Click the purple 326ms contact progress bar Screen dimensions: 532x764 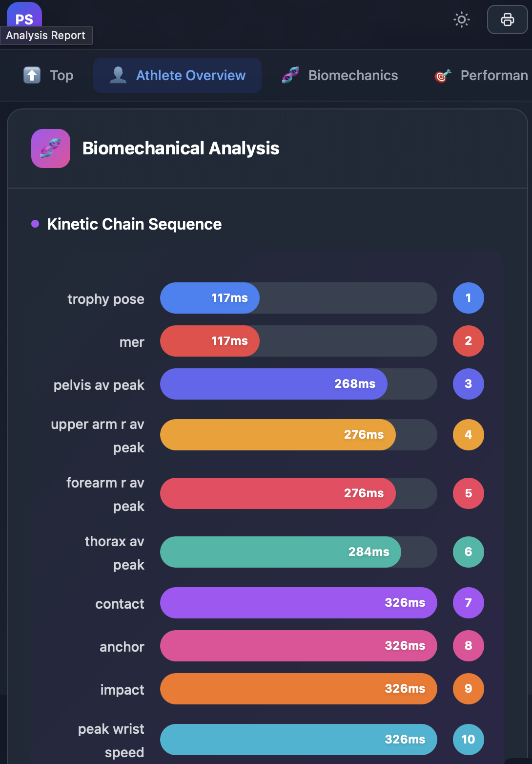click(298, 603)
